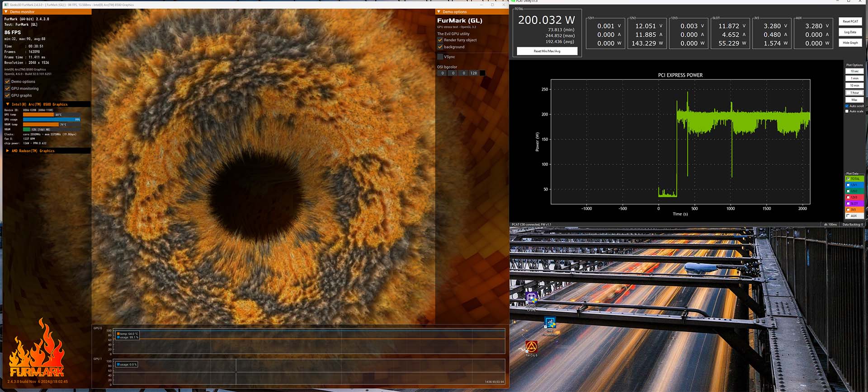This screenshot has height=392, width=868.
Task: Click the PCAT Utility title bar icon
Action: click(512, 1)
